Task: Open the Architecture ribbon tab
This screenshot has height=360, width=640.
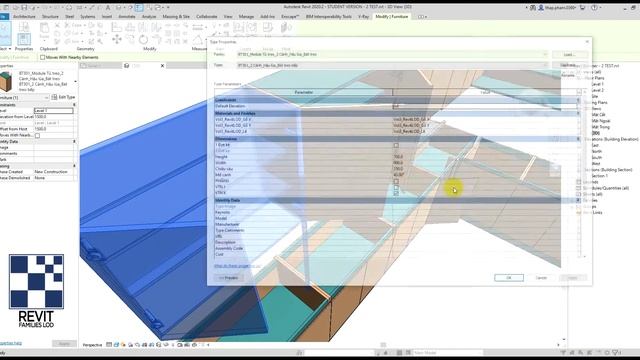Action: point(24,17)
